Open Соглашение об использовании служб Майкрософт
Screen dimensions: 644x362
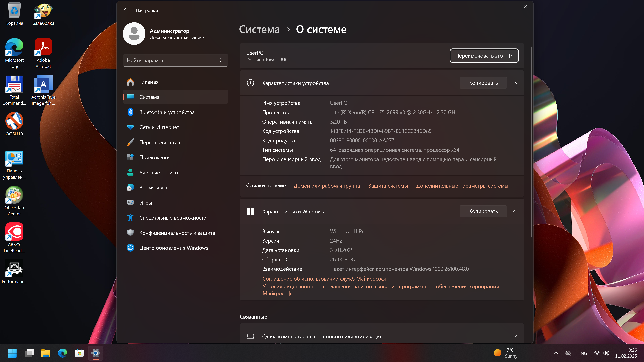tap(324, 279)
